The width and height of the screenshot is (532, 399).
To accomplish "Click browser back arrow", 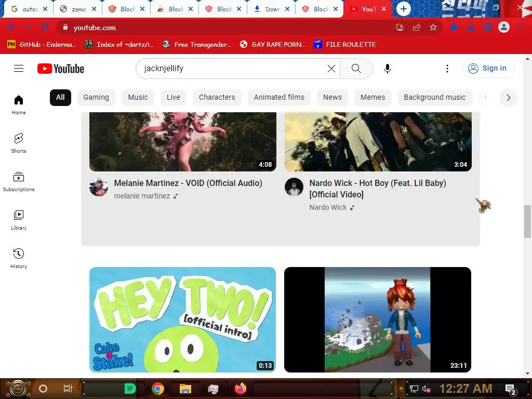I will (x=11, y=28).
